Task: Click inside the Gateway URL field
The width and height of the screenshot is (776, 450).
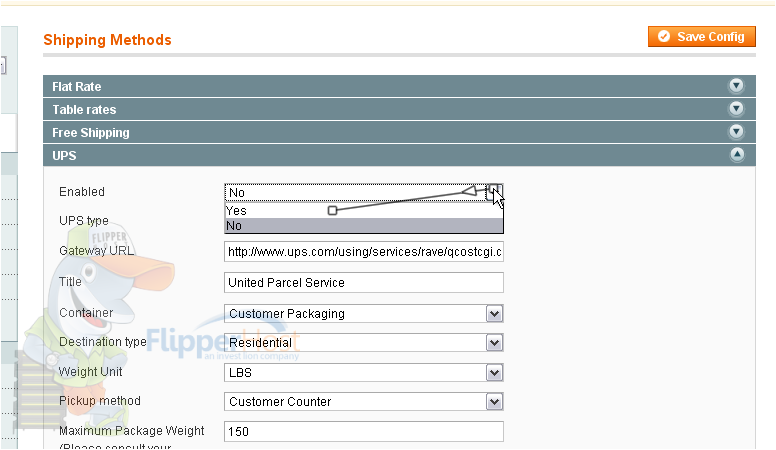Action: pos(364,252)
